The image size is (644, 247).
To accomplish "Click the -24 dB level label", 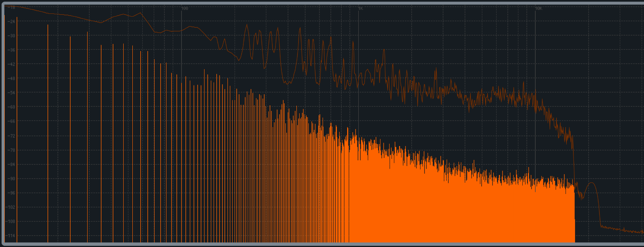I will click(11, 21).
